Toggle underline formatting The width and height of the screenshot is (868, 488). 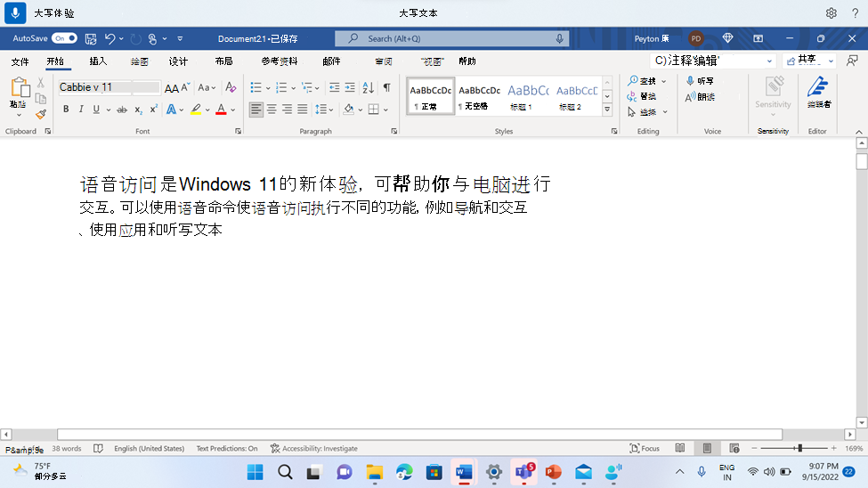[x=96, y=110]
